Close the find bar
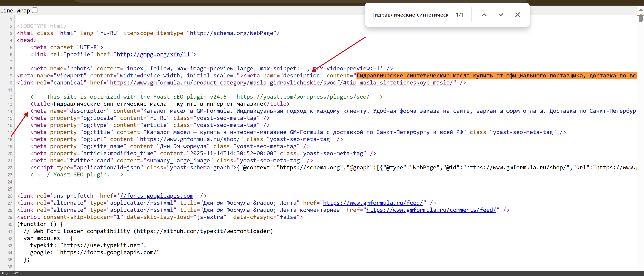Viewport: 644px width, 276px height. point(517,15)
